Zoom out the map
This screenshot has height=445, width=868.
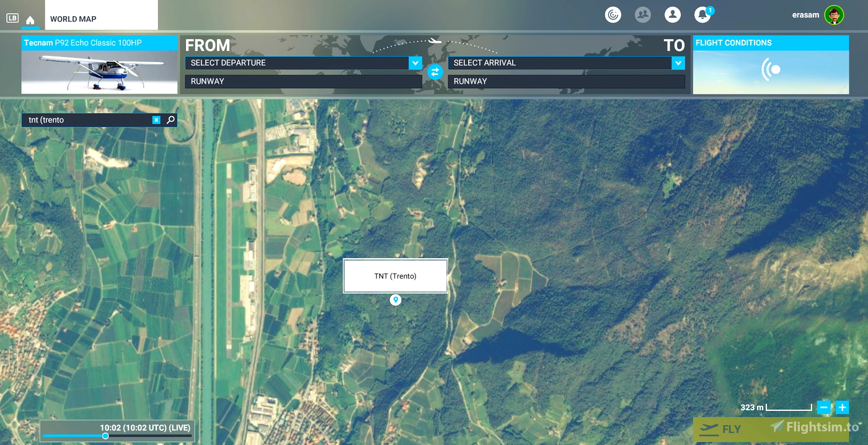pos(824,408)
